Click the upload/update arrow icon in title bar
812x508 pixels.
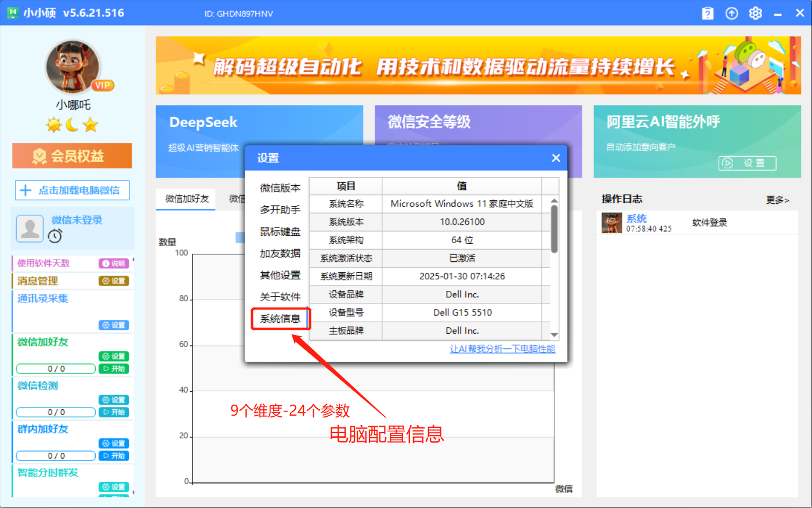[x=732, y=13]
